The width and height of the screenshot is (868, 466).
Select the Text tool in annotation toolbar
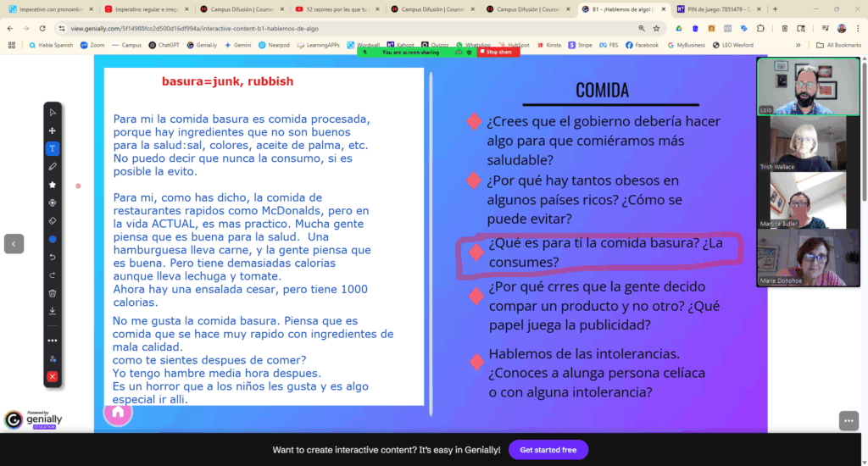(x=53, y=149)
